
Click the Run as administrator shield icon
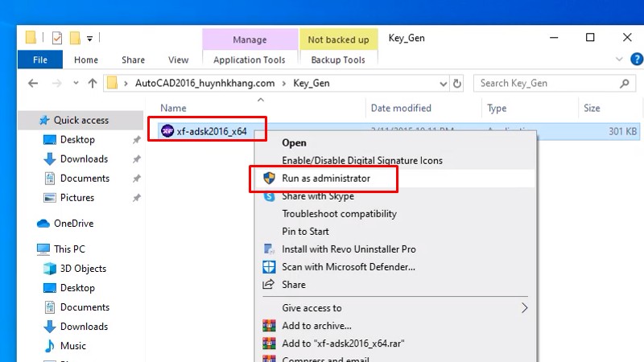(x=269, y=179)
